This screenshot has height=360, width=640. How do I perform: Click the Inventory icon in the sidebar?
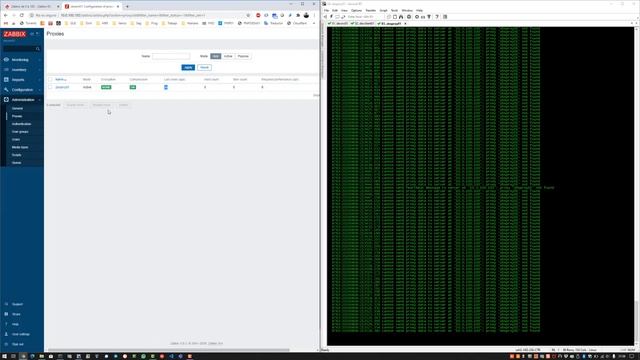pos(6,70)
